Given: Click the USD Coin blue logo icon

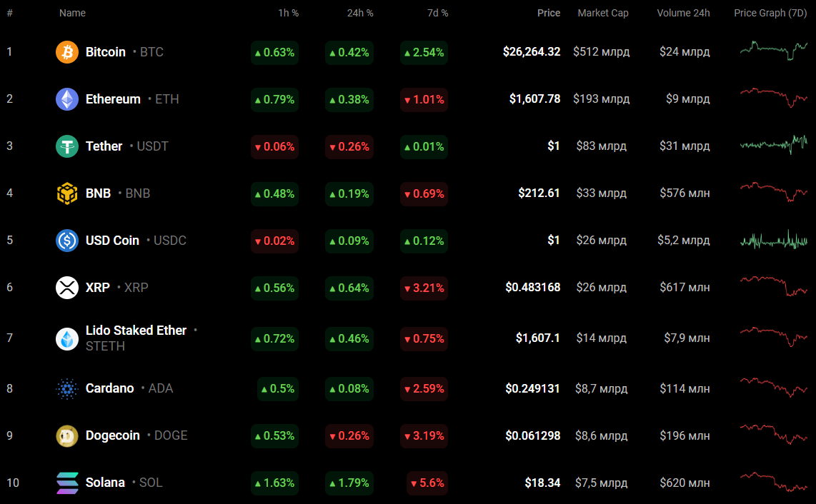Looking at the screenshot, I should (67, 241).
